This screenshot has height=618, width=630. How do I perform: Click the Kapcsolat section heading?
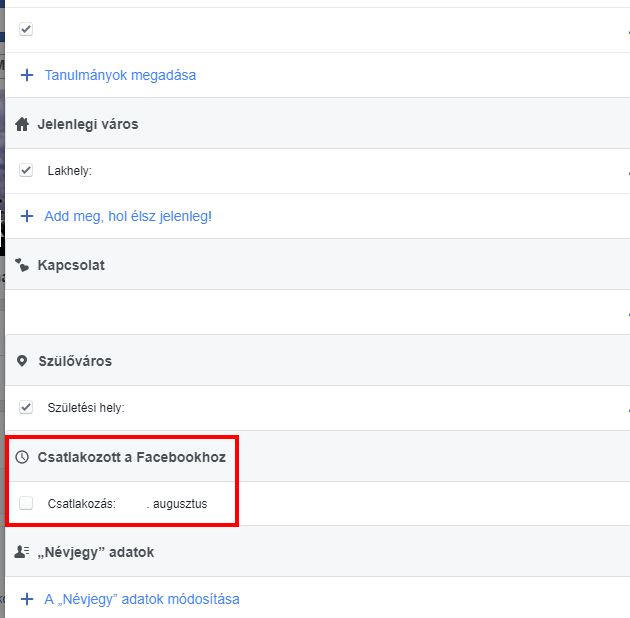[x=71, y=265]
